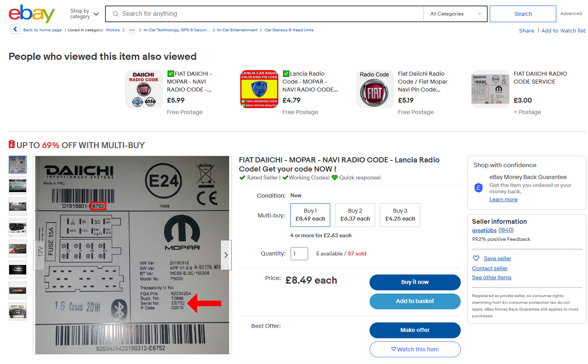Select the Buy 2 multi-buy option

[355, 215]
